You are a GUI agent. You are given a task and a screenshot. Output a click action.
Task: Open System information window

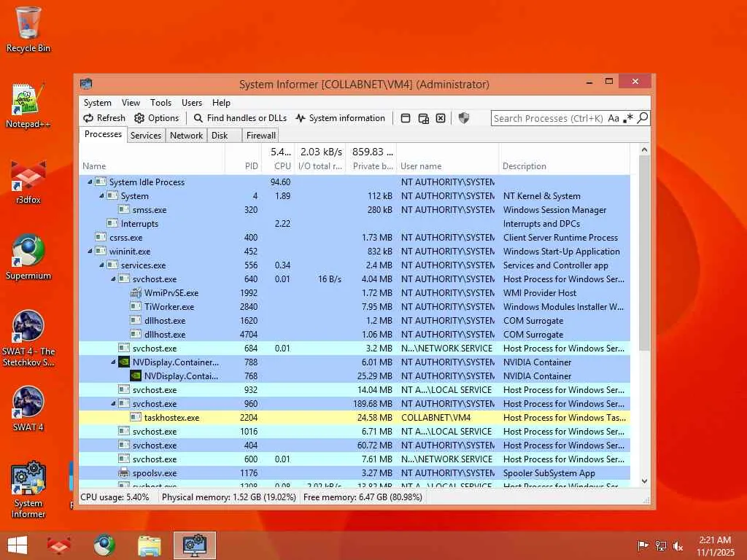coord(340,118)
